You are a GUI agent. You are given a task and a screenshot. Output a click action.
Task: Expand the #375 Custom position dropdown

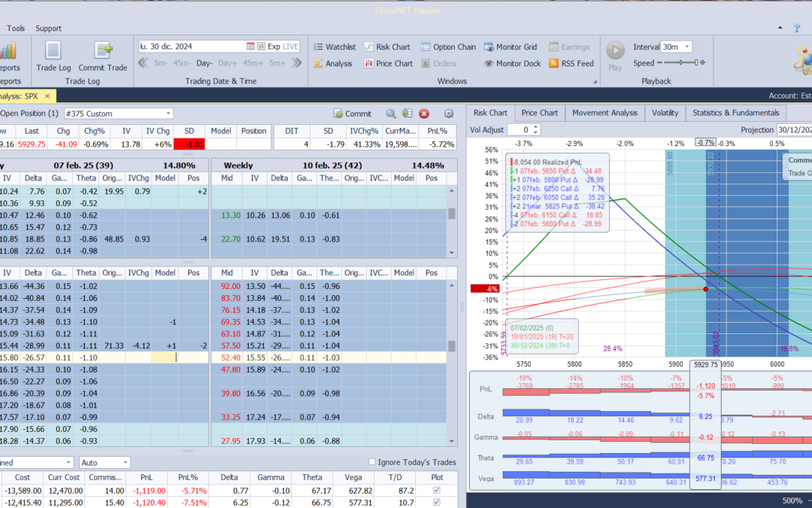(x=168, y=114)
